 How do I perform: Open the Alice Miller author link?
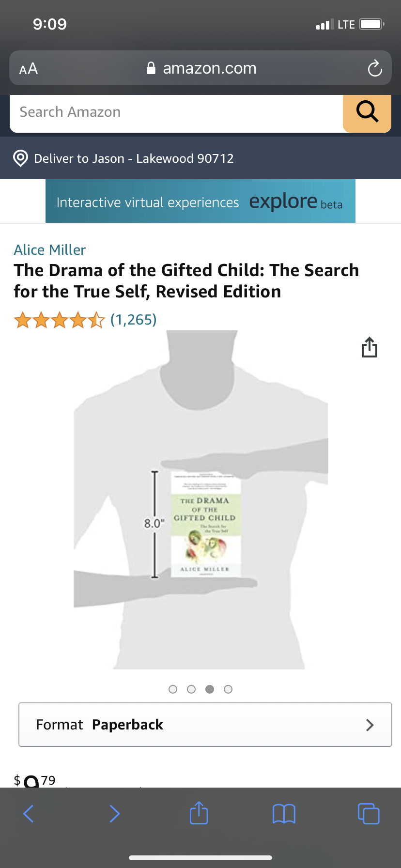(50, 250)
